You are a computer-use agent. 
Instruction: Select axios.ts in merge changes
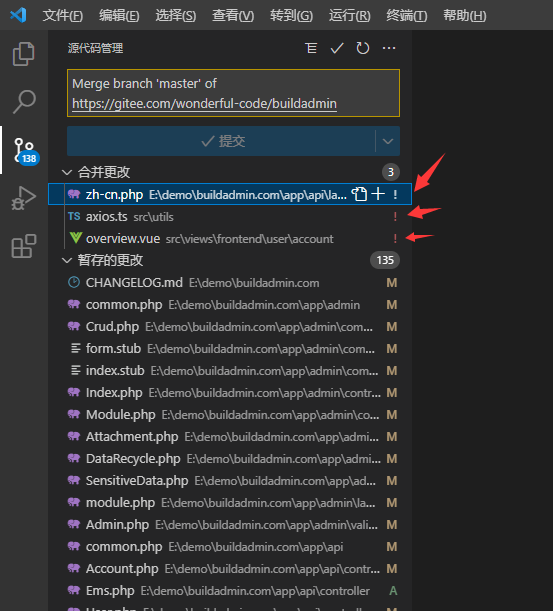point(230,217)
